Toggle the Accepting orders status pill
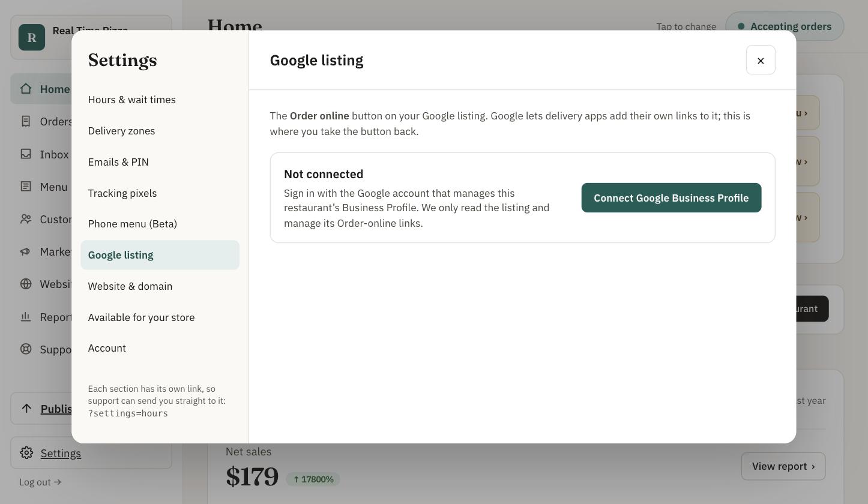The image size is (868, 504). [x=785, y=26]
